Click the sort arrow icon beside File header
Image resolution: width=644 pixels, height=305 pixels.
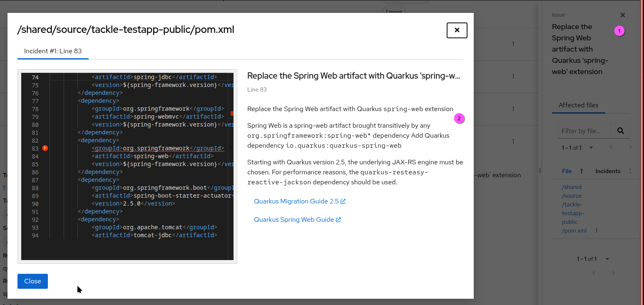[582, 171]
